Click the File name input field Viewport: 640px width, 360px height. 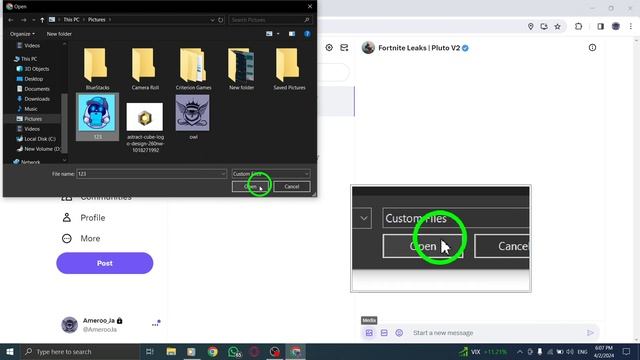(x=151, y=174)
